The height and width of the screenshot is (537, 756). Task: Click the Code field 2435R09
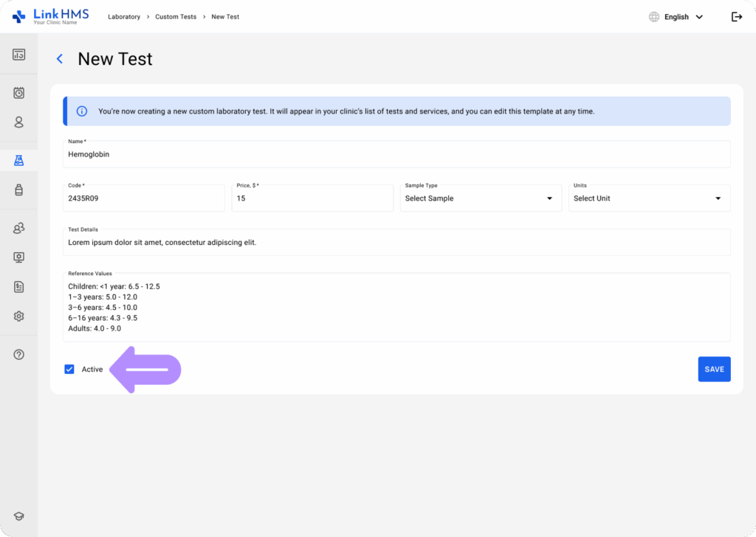(144, 198)
